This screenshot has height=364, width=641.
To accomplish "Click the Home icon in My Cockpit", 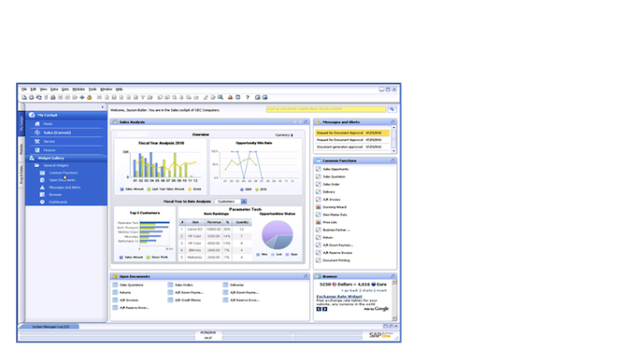I will pyautogui.click(x=37, y=124).
